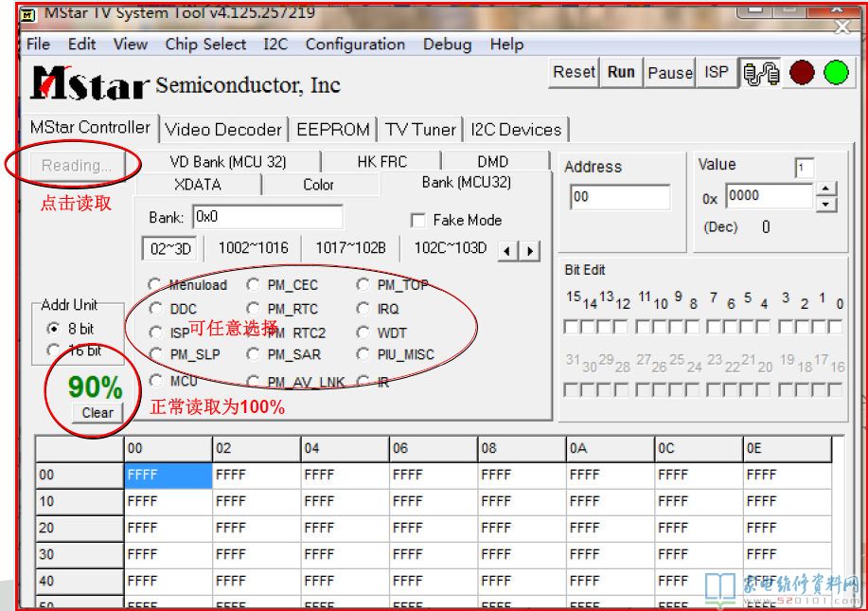
Task: Select the PM_SLP radio option
Action: click(x=155, y=354)
